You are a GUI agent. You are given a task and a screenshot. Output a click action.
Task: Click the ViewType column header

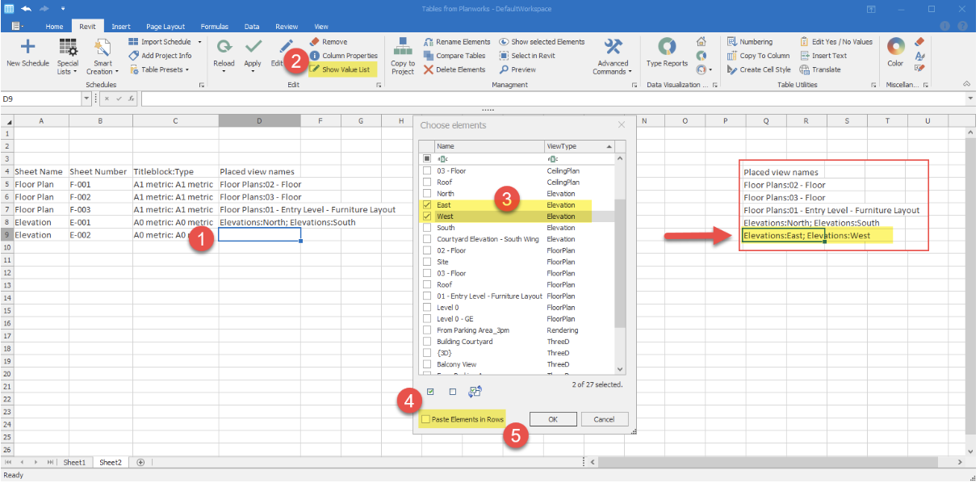(579, 146)
